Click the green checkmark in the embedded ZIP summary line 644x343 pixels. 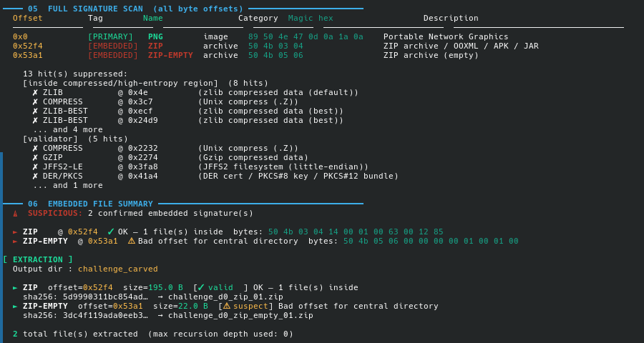point(111,232)
